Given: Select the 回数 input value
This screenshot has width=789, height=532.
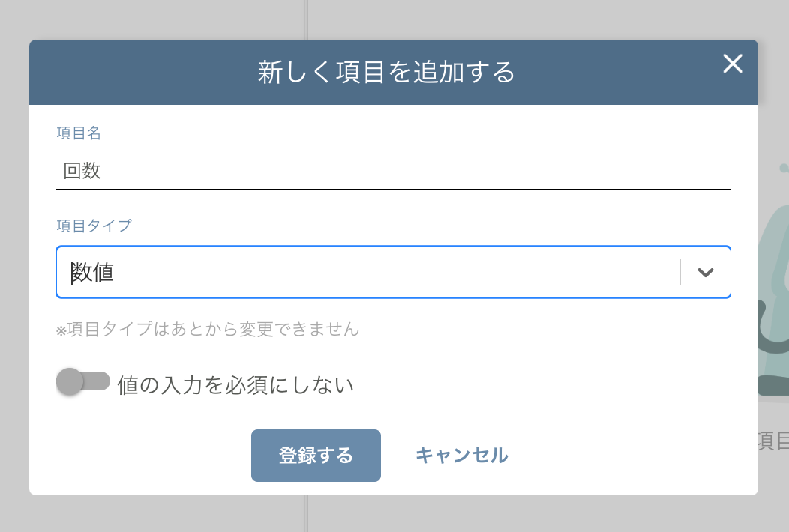Looking at the screenshot, I should [x=81, y=171].
